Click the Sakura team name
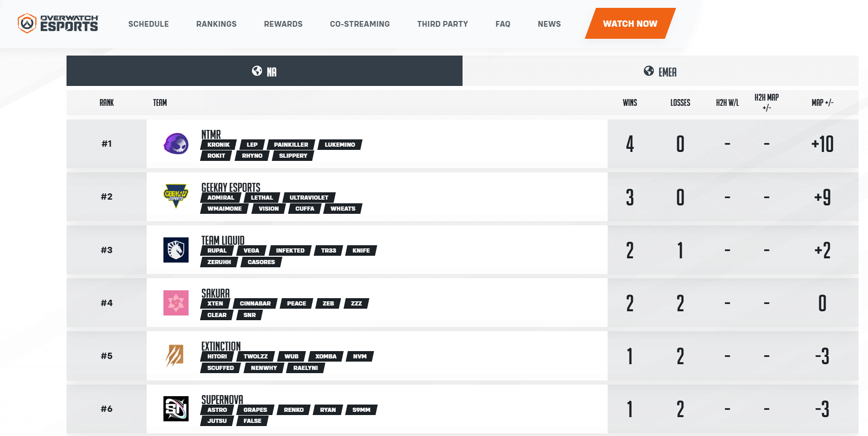868x436 pixels. 216,293
